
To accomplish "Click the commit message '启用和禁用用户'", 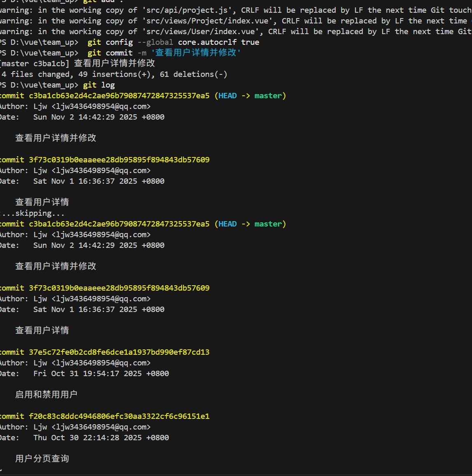I will (46, 394).
